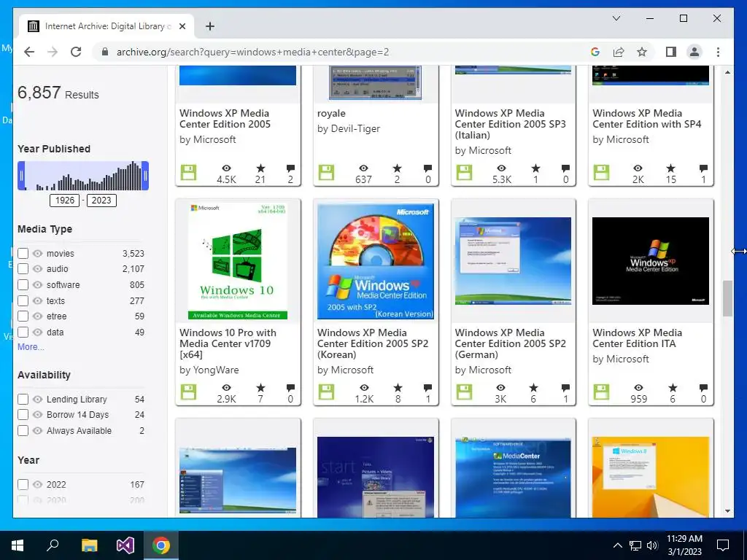Image resolution: width=747 pixels, height=560 pixels.
Task: Click page scrollbar up arrow
Action: pyautogui.click(x=727, y=72)
